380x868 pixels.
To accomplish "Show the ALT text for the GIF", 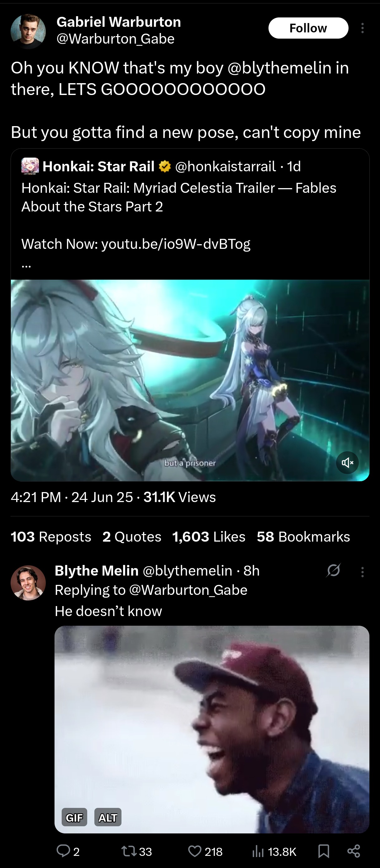I will tap(108, 818).
